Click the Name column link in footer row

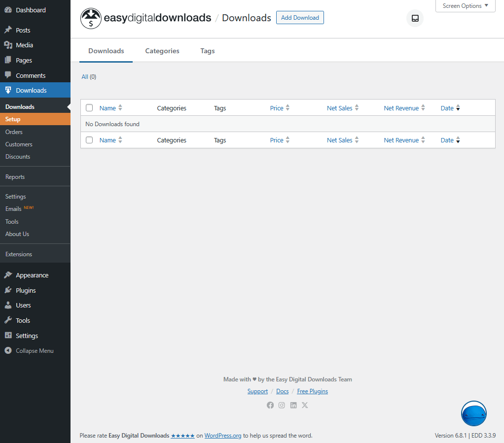click(x=108, y=140)
